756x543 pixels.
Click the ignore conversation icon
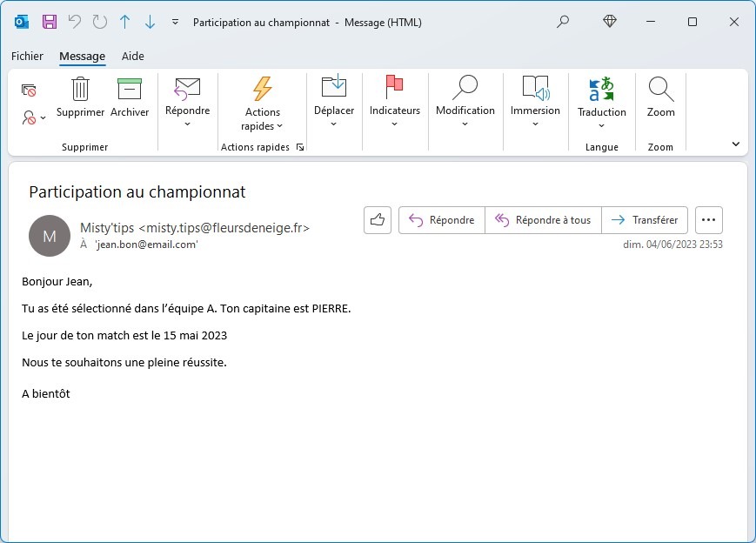29,90
